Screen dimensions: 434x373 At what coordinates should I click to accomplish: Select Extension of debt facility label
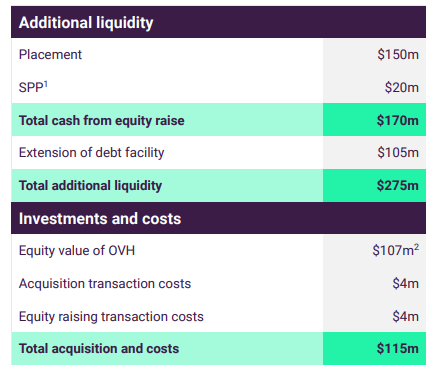tap(92, 153)
